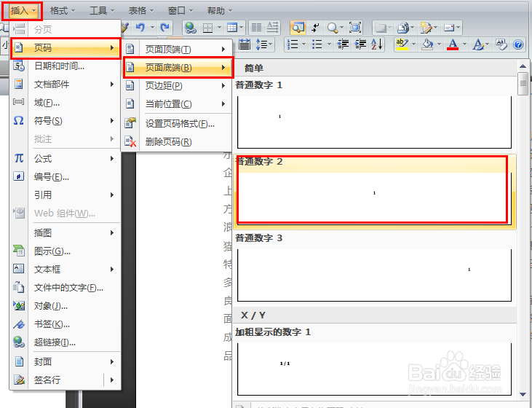This screenshot has height=408, width=532.
Task: Apply the shading paint bucket color
Action: click(x=427, y=44)
